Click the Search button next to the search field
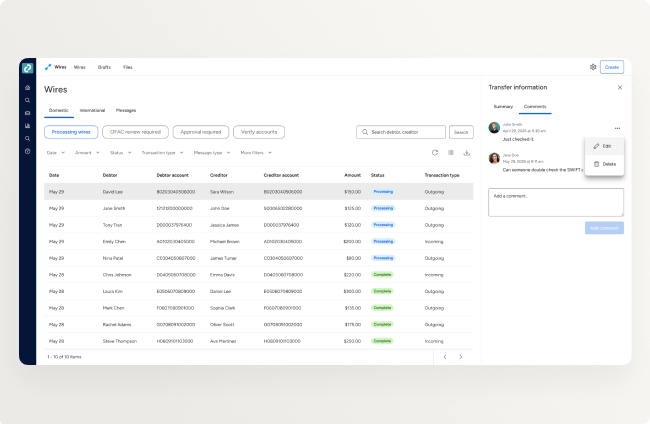650x424 pixels. [461, 132]
